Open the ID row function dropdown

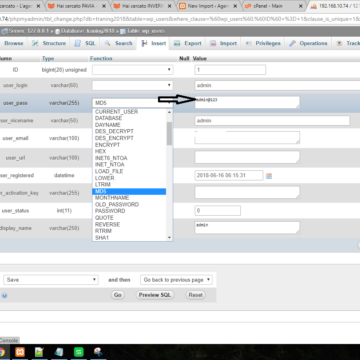(x=132, y=70)
